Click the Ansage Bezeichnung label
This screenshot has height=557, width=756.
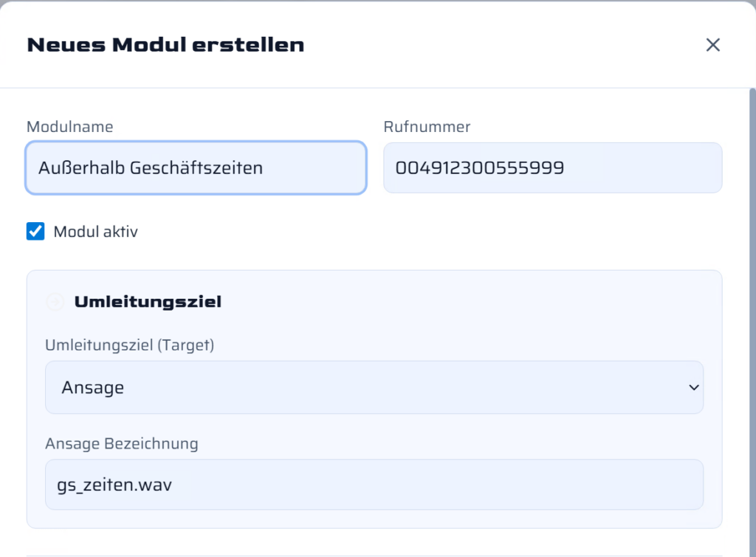point(122,443)
